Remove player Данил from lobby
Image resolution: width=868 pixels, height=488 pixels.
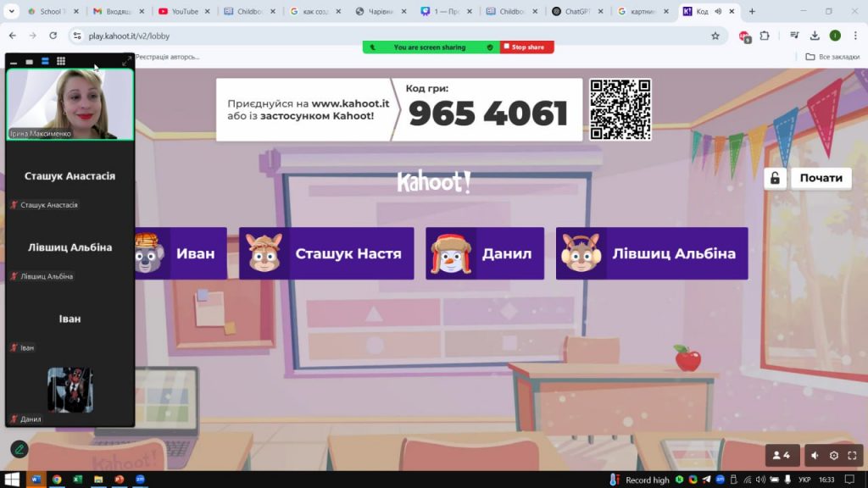click(x=485, y=253)
